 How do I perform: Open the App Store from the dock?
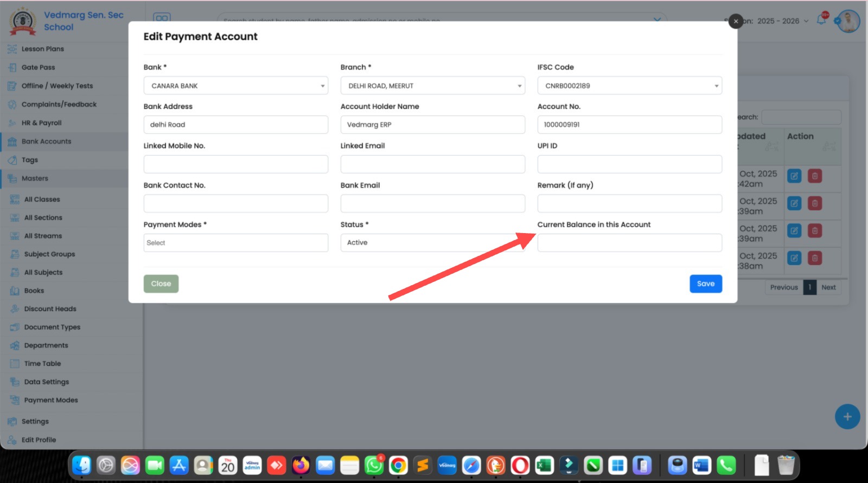[x=179, y=465]
